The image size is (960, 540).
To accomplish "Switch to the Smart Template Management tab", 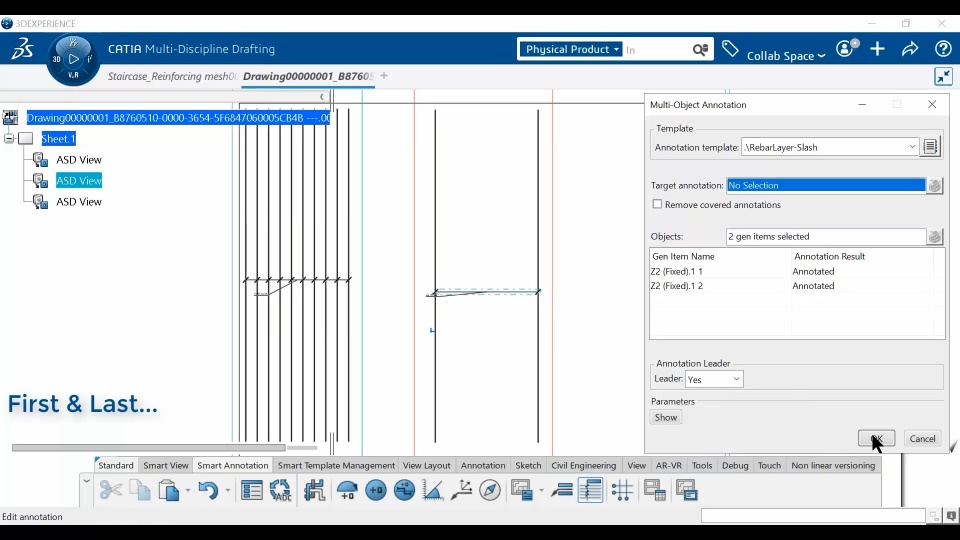I will pos(336,465).
